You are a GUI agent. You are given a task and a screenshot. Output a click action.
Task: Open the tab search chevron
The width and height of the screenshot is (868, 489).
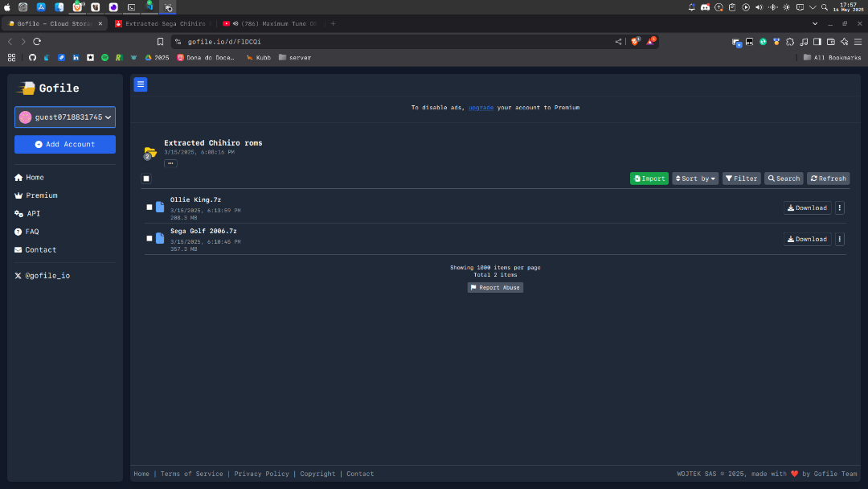coord(815,24)
